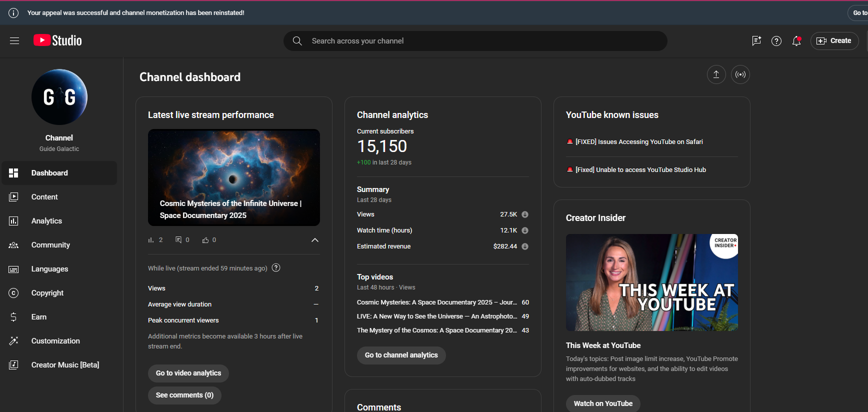This screenshot has height=412, width=868.
Task: Click the Views down-arrow indicator icon
Action: [525, 214]
